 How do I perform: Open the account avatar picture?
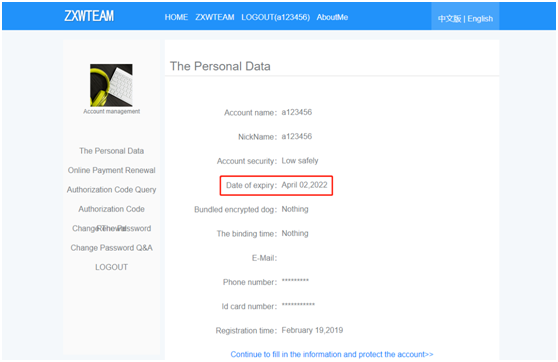pos(111,85)
